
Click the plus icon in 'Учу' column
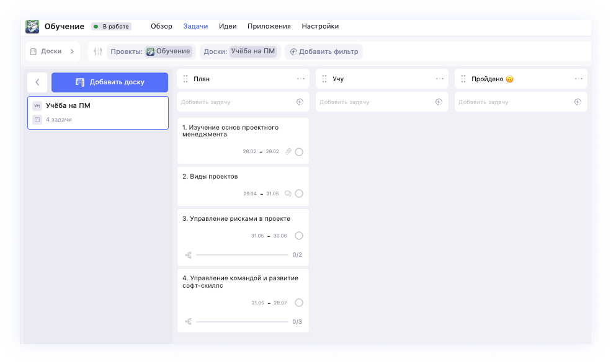click(439, 102)
